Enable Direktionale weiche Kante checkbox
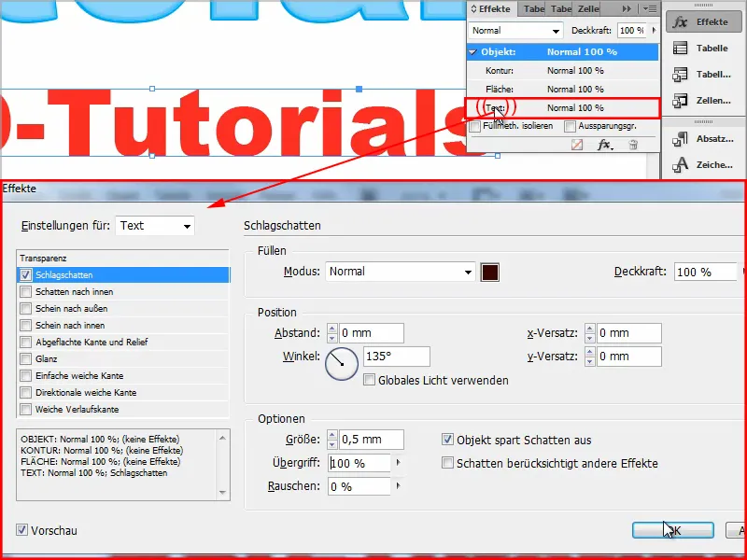The width and height of the screenshot is (747, 560). pos(26,392)
